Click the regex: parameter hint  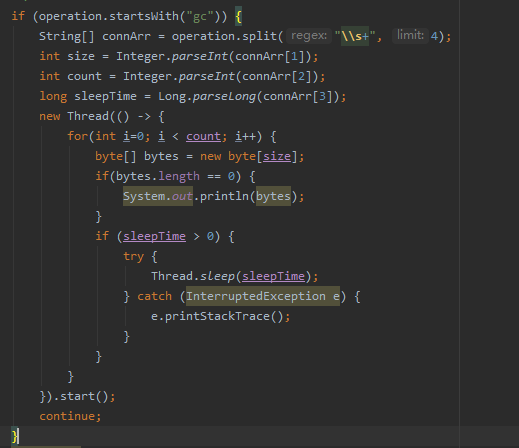[309, 36]
